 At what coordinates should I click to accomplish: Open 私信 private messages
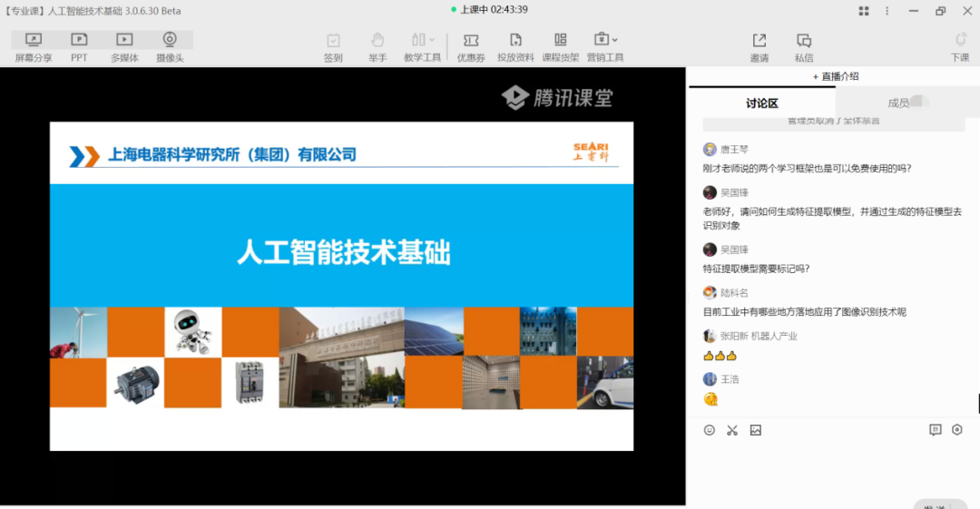[x=804, y=46]
